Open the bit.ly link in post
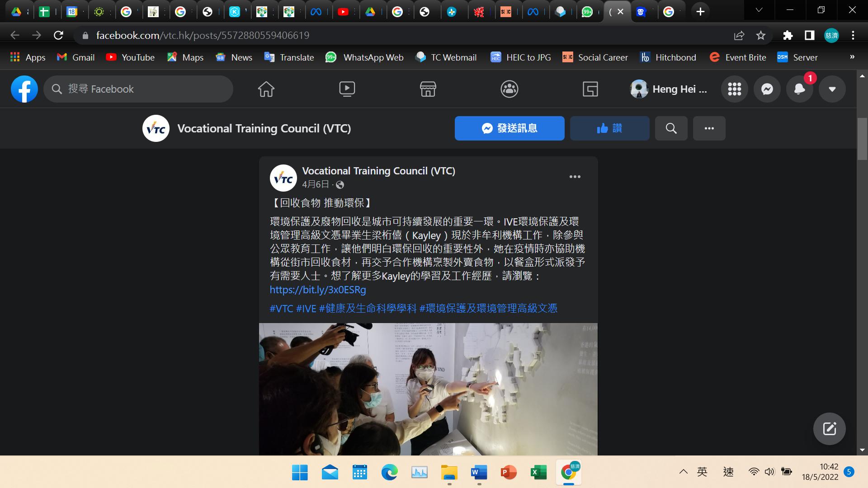The height and width of the screenshot is (488, 868). tap(318, 290)
